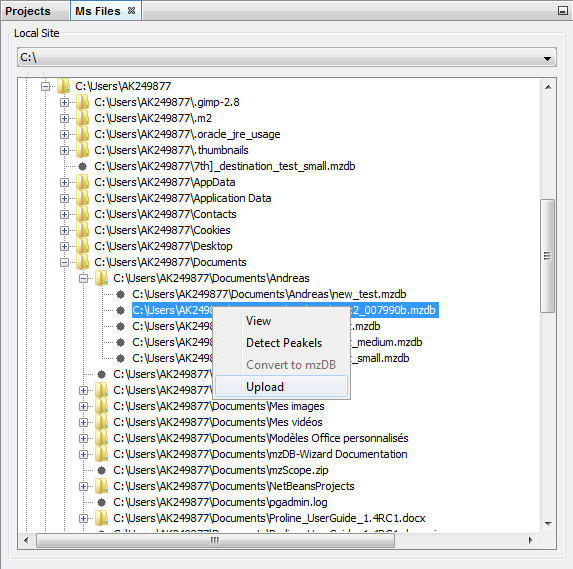This screenshot has width=573, height=569.
Task: Expand the Desktop folder node
Action: coord(64,246)
